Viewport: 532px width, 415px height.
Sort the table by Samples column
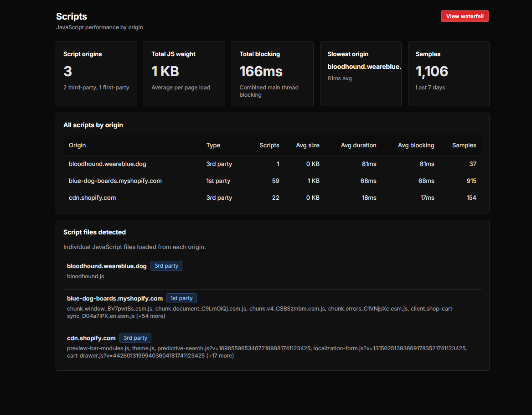coord(464,145)
